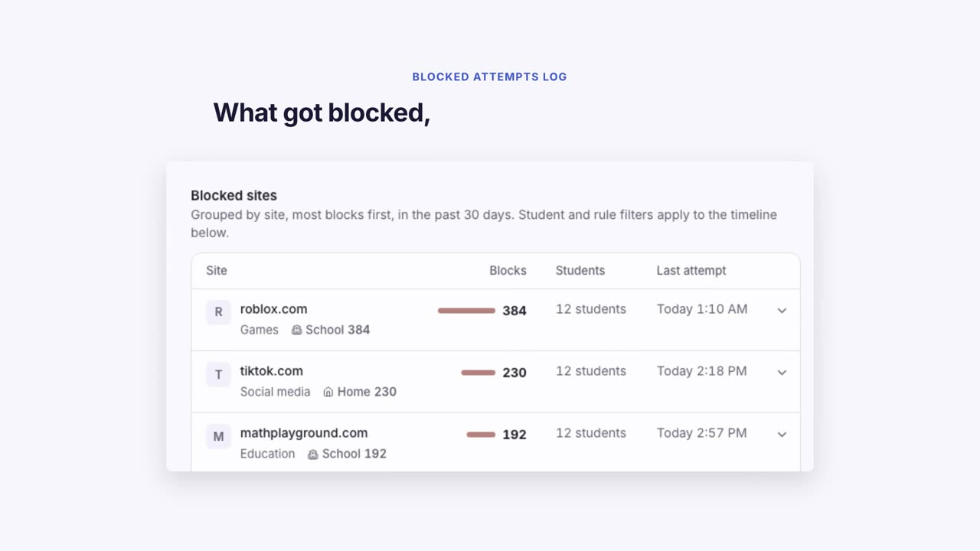Click the Blocks column header
Viewport: 980px width, 551px height.
(x=508, y=270)
